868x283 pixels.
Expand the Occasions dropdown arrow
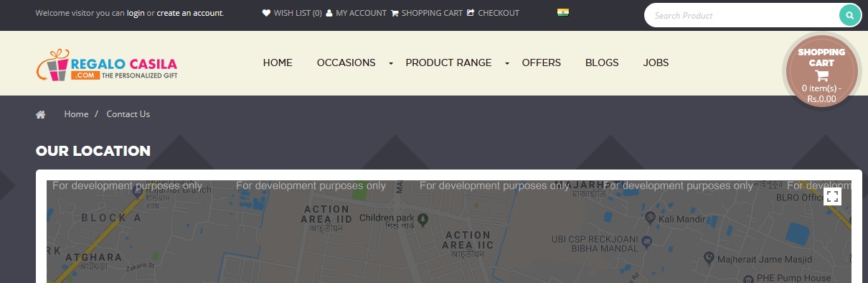(391, 63)
